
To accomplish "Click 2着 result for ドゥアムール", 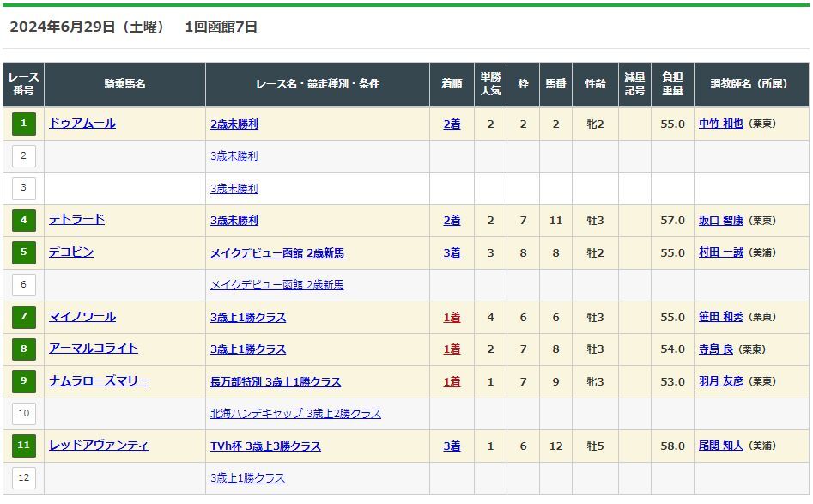I will pyautogui.click(x=452, y=124).
